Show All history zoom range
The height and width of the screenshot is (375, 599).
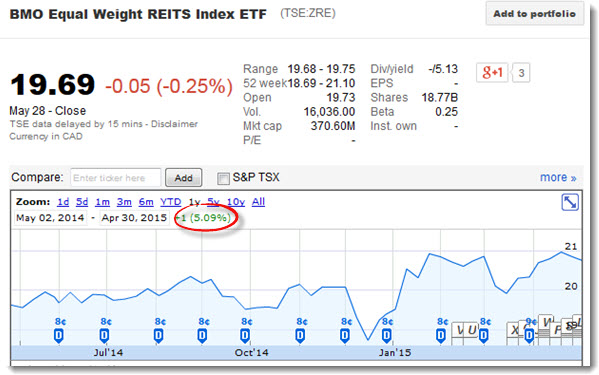click(258, 202)
